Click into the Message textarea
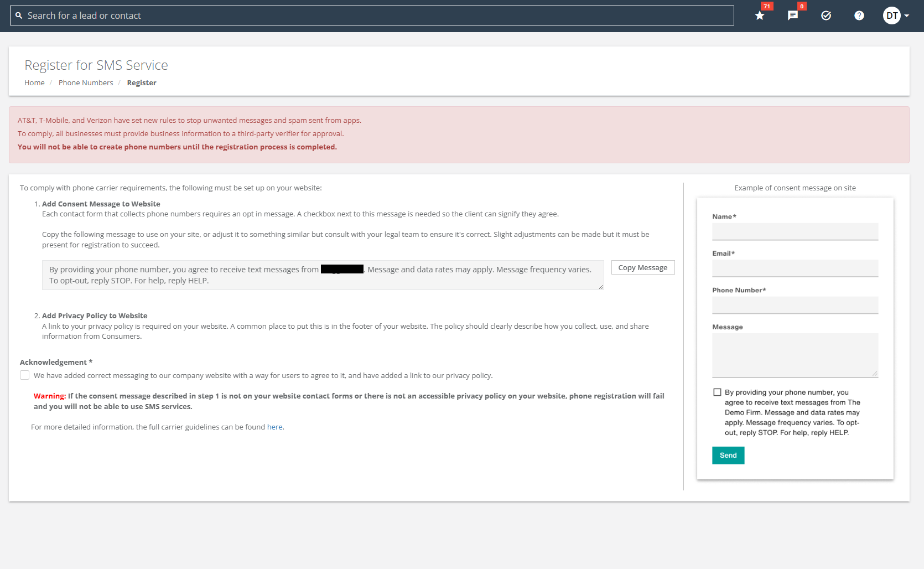This screenshot has width=924, height=569. tap(795, 355)
